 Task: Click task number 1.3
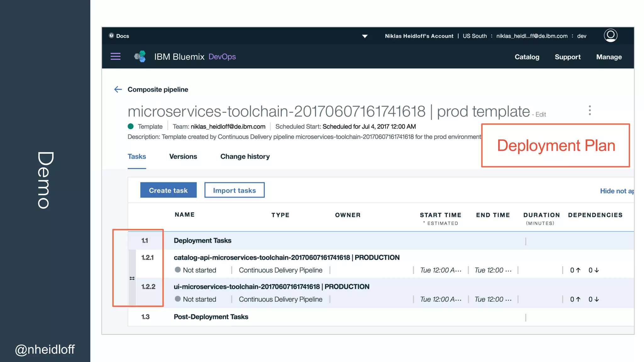click(x=145, y=317)
